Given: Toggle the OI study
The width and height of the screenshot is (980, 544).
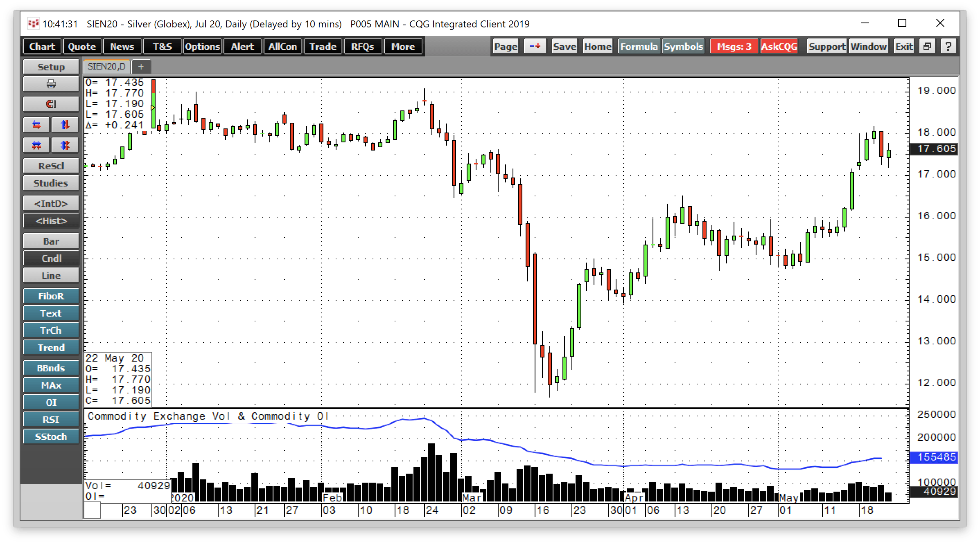Looking at the screenshot, I should 51,402.
